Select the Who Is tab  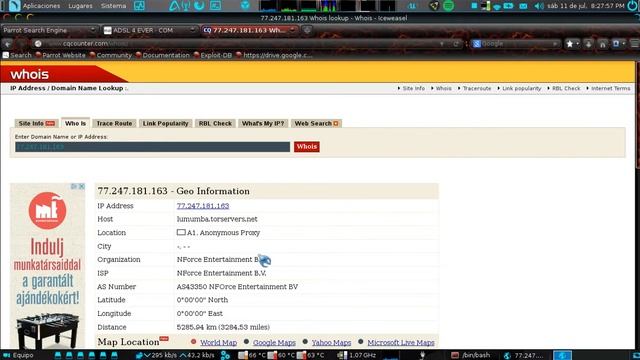[76, 123]
